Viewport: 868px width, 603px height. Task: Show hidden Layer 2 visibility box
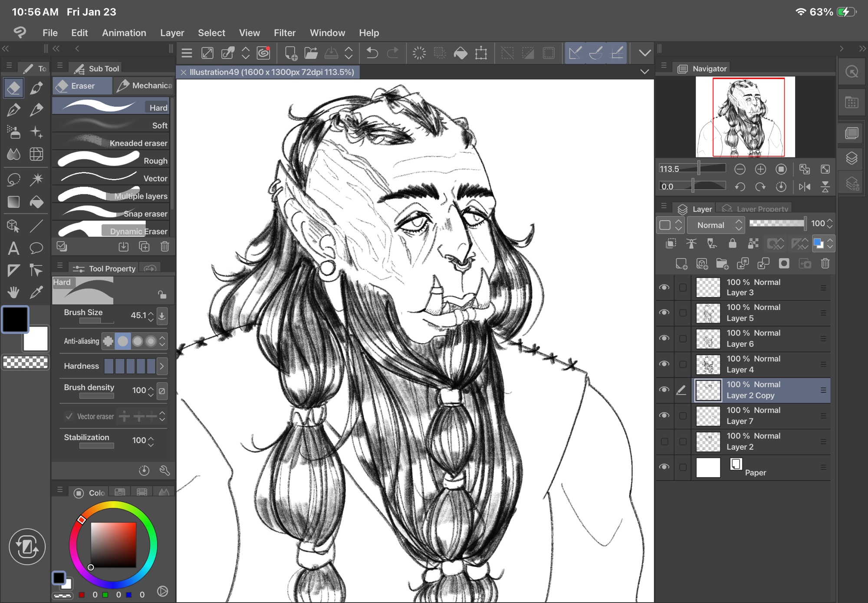click(664, 442)
